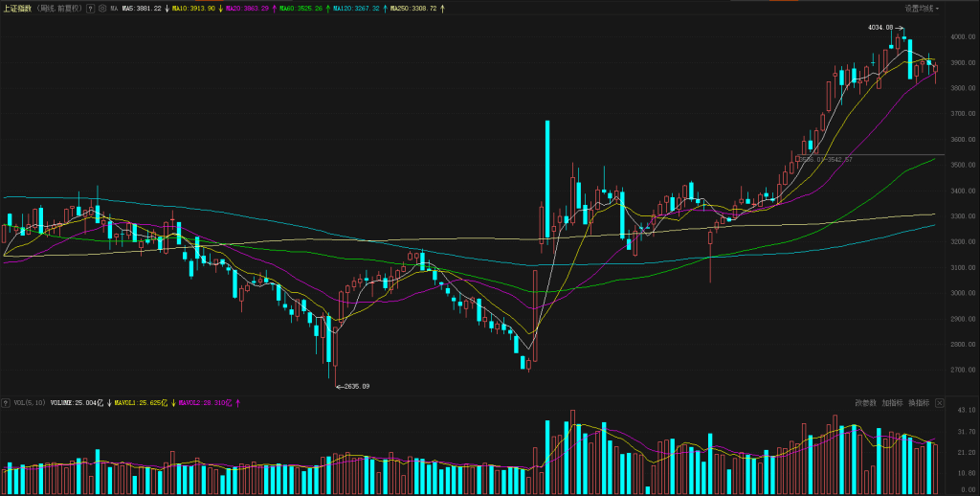Click the 2635.09 low price marker
The width and height of the screenshot is (980, 496).
(x=354, y=386)
